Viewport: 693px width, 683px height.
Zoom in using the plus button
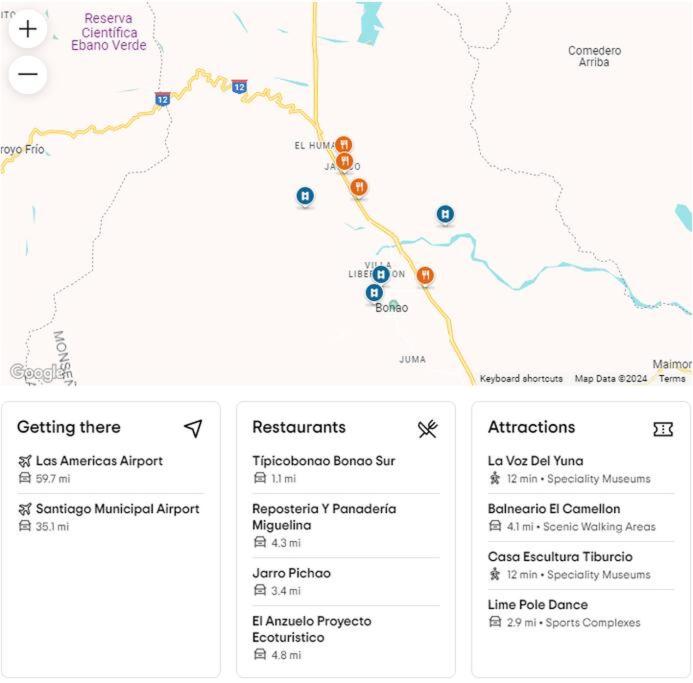click(28, 29)
